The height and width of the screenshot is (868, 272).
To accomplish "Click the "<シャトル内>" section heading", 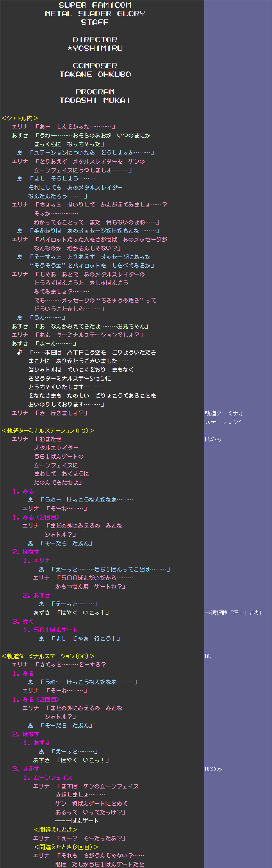I will [20, 118].
